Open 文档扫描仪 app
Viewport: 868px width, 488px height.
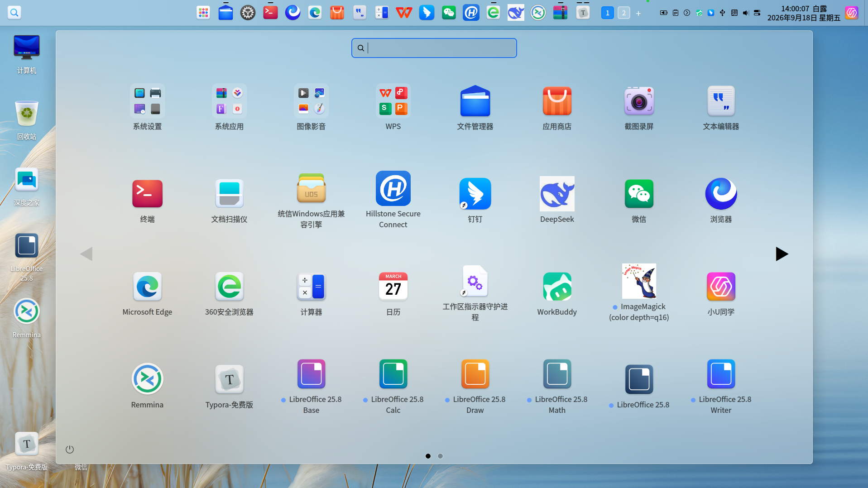point(229,194)
